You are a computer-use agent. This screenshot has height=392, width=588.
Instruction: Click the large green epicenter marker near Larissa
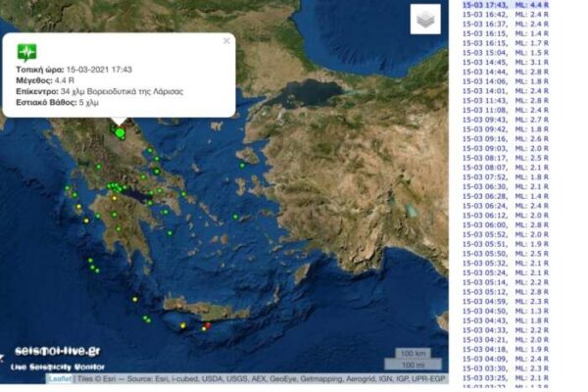pos(120,133)
